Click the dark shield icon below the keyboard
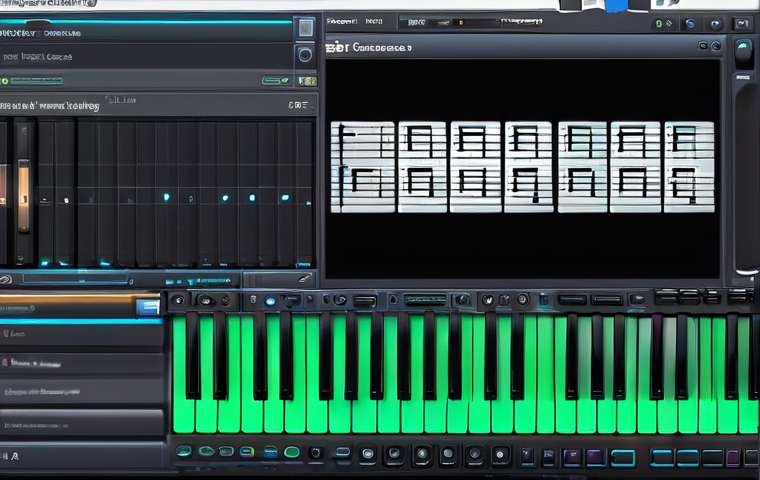This screenshot has height=480, width=760. [316, 453]
